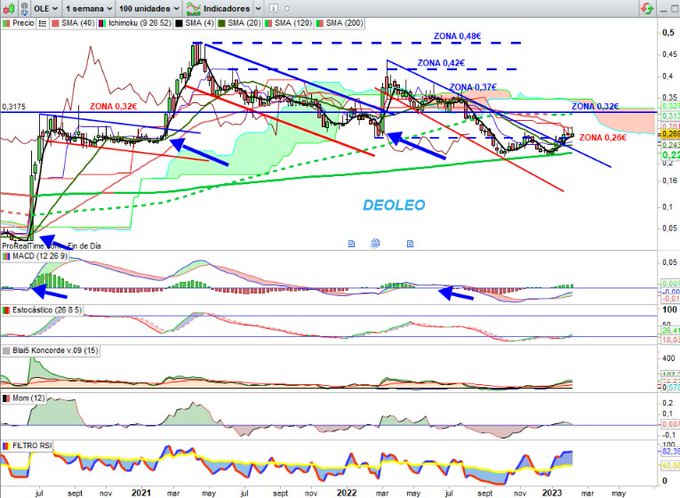
Task: Click the Blai5 Koncorde gray icon
Action: pos(6,351)
